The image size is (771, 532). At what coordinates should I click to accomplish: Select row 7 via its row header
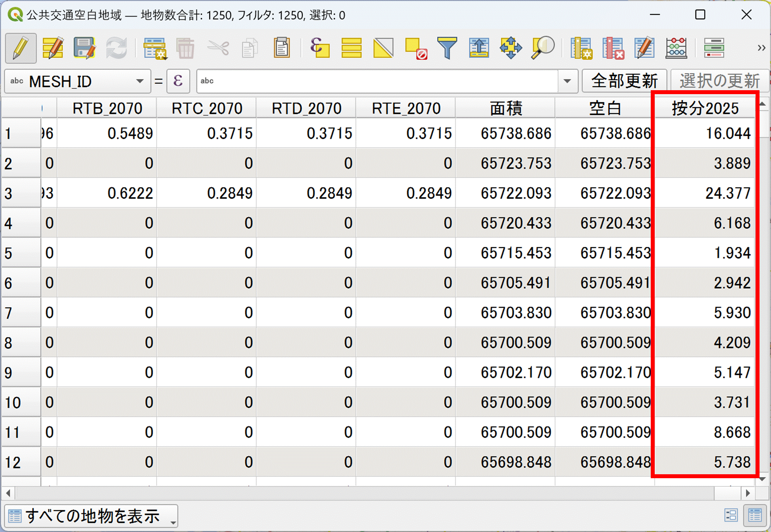(21, 312)
